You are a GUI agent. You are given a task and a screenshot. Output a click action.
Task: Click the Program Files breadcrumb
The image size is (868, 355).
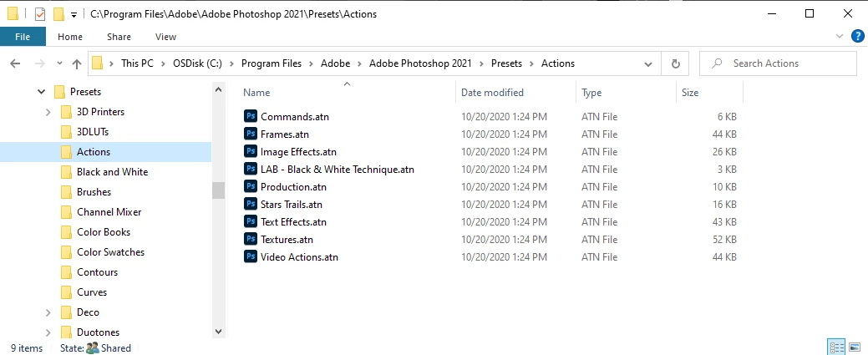click(272, 63)
